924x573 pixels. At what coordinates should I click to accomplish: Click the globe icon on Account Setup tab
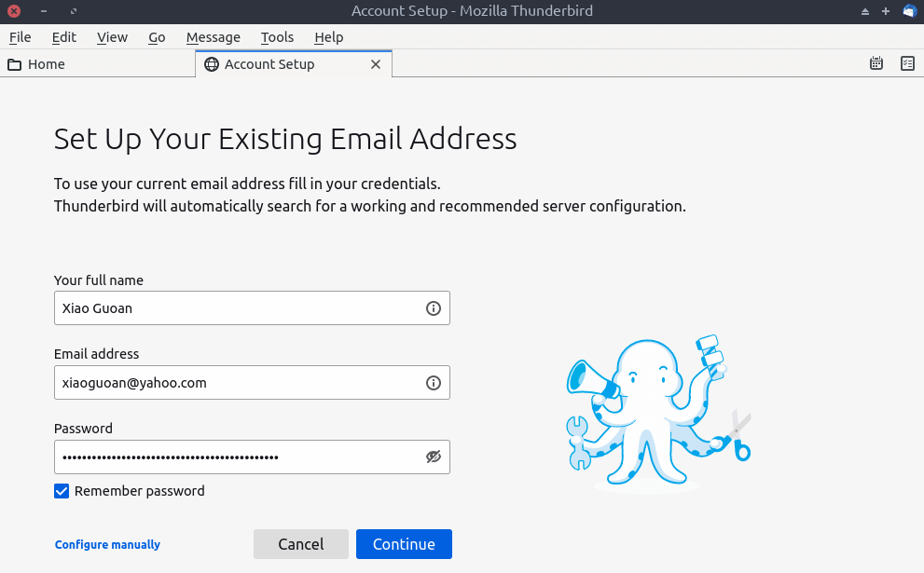coord(212,64)
